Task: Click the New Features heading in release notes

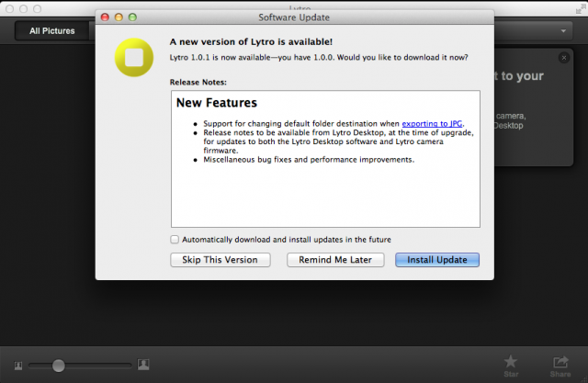Action: (x=217, y=103)
